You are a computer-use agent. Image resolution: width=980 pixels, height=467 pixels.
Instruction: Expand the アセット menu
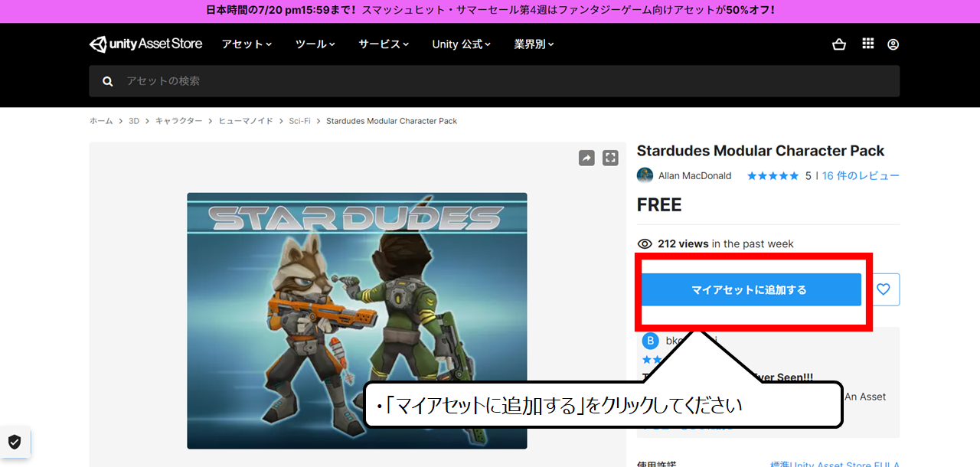pos(247,44)
